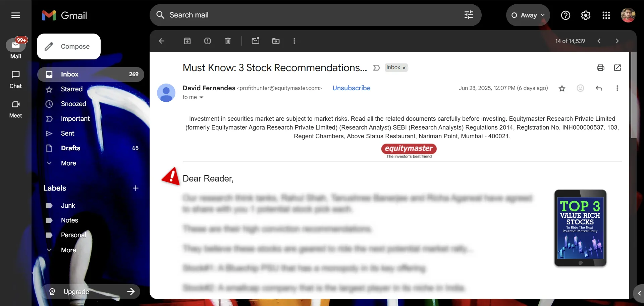Image resolution: width=644 pixels, height=306 pixels.
Task: Reply to David Fernandes
Action: pos(599,88)
